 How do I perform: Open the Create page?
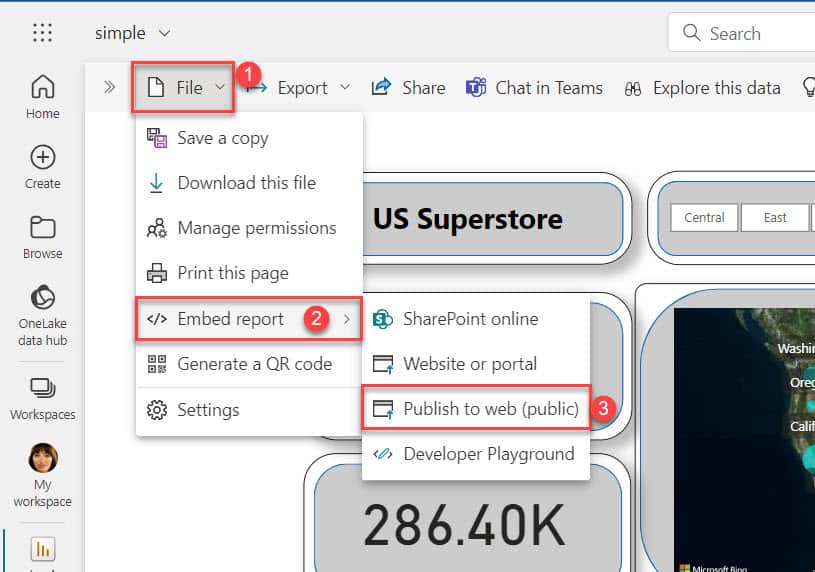coord(43,167)
